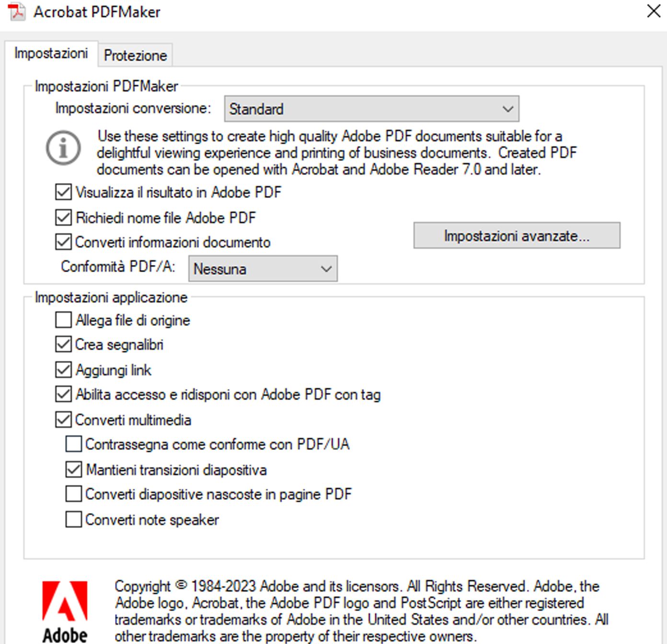This screenshot has height=644, width=667.
Task: Uncheck Richiedi nome file Adobe PDF
Action: (x=62, y=217)
